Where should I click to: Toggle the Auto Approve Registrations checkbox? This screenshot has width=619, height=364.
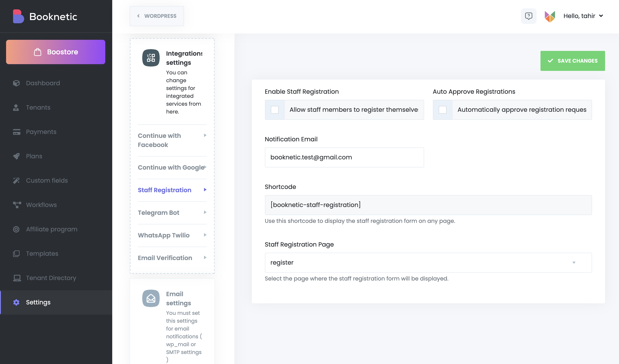click(x=442, y=110)
